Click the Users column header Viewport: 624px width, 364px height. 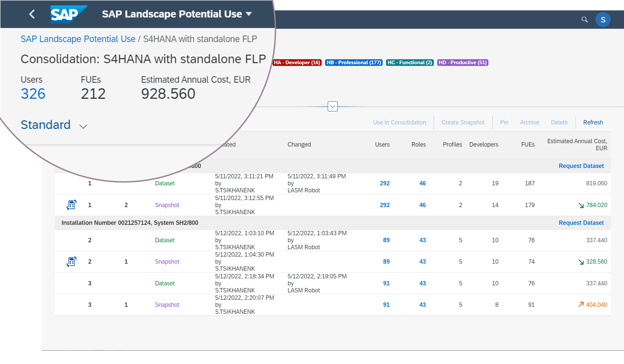pos(382,145)
